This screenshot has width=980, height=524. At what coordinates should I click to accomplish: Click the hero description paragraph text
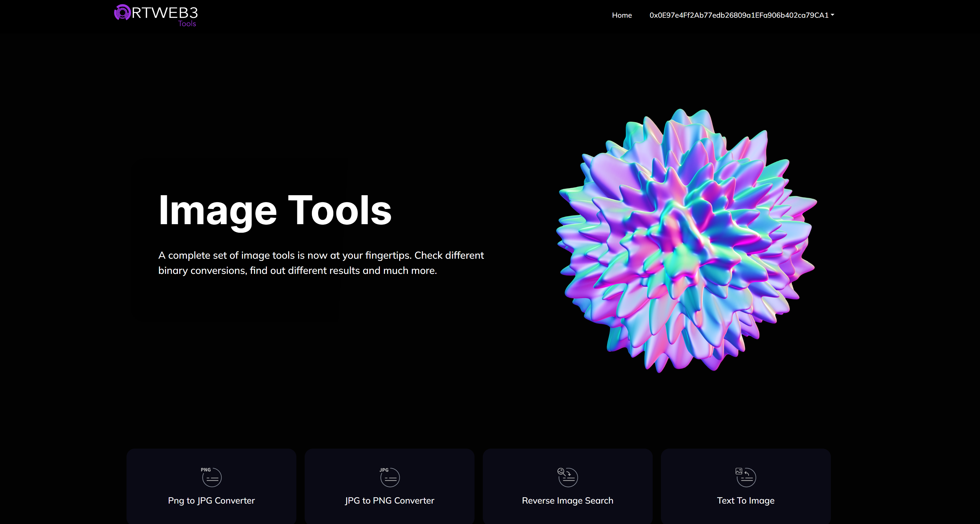pos(321,263)
